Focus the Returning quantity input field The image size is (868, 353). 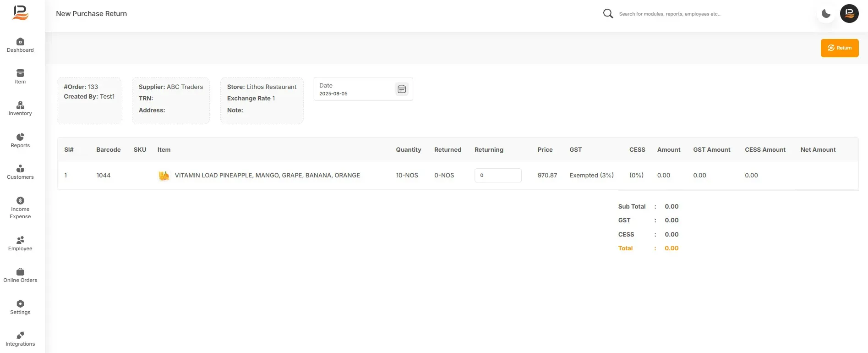(498, 175)
